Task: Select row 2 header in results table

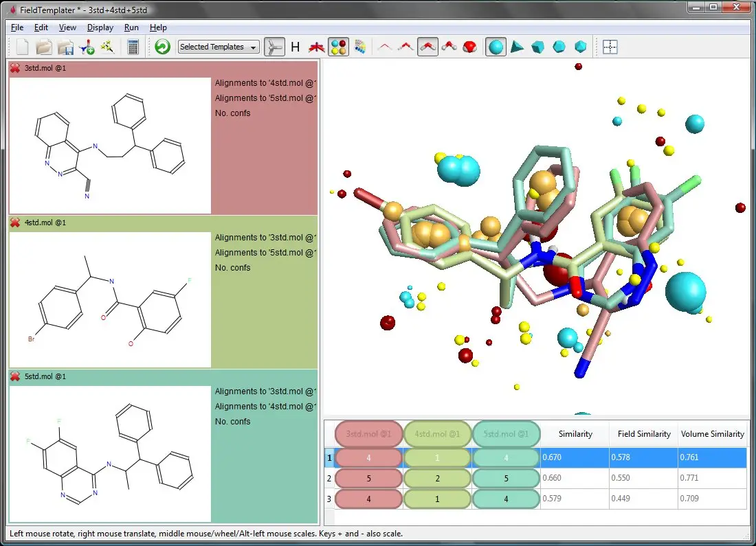Action: click(329, 479)
